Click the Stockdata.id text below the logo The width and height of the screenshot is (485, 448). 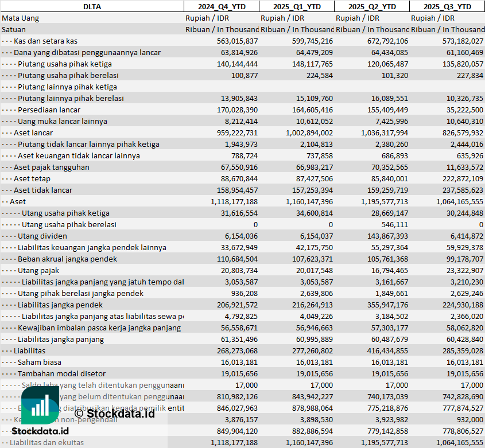pos(44,431)
